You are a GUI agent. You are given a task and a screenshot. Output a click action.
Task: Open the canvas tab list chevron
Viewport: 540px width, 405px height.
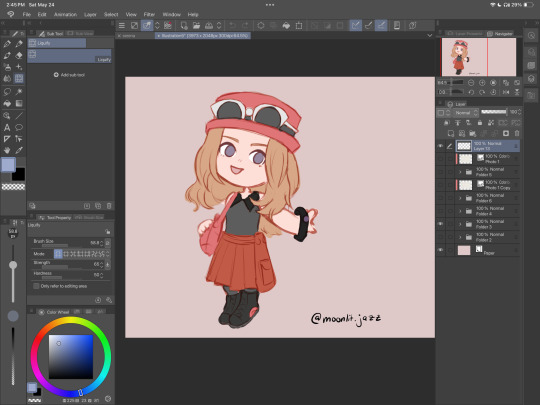[x=430, y=35]
